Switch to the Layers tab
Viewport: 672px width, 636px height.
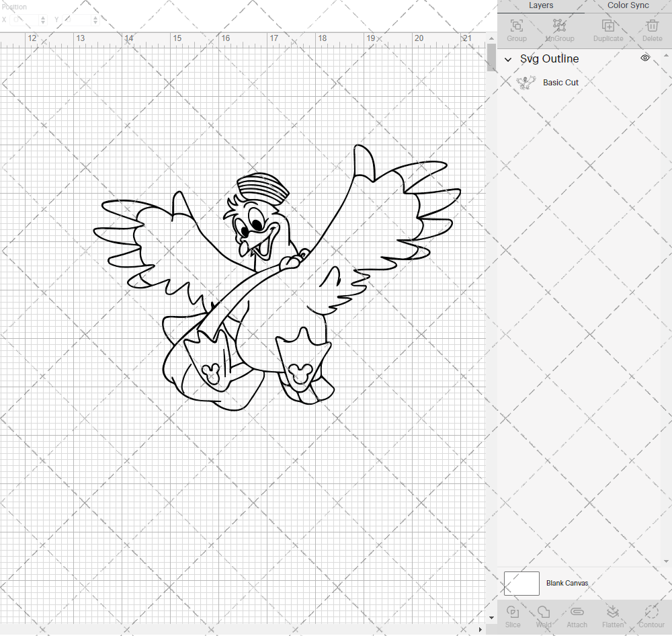coord(541,5)
